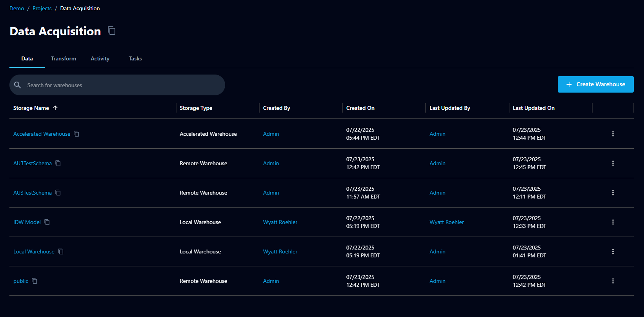
Task: Open three-dot menu for AU3TestSchema updated 12:11 PM
Action: tap(613, 193)
